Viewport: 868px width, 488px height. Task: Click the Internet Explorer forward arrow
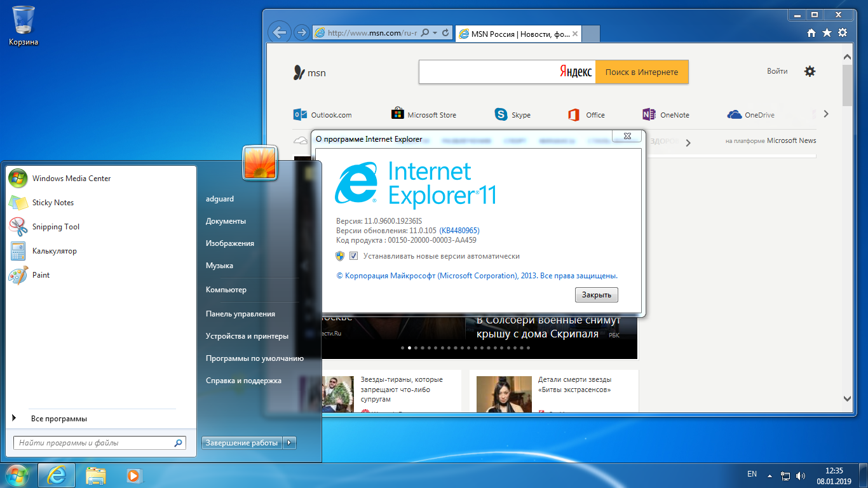(x=301, y=32)
